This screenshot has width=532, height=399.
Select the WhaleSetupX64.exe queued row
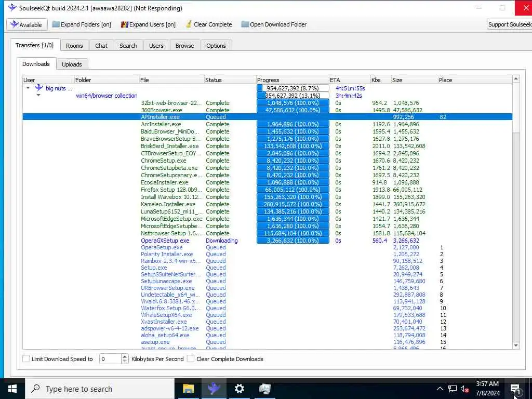(268, 315)
